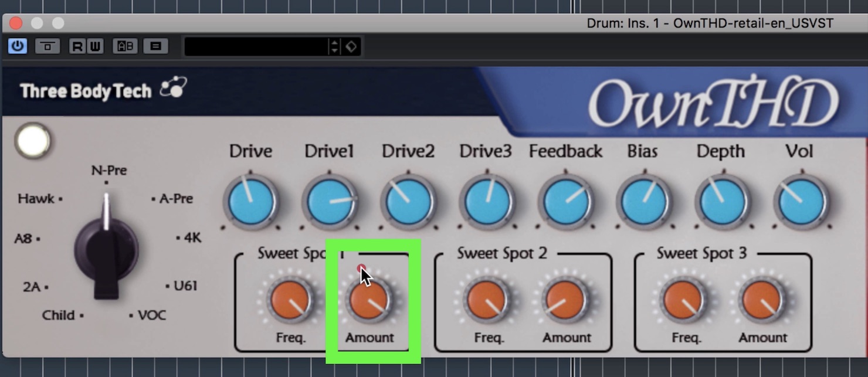
Task: Adjust the Vol knob
Action: click(x=801, y=202)
